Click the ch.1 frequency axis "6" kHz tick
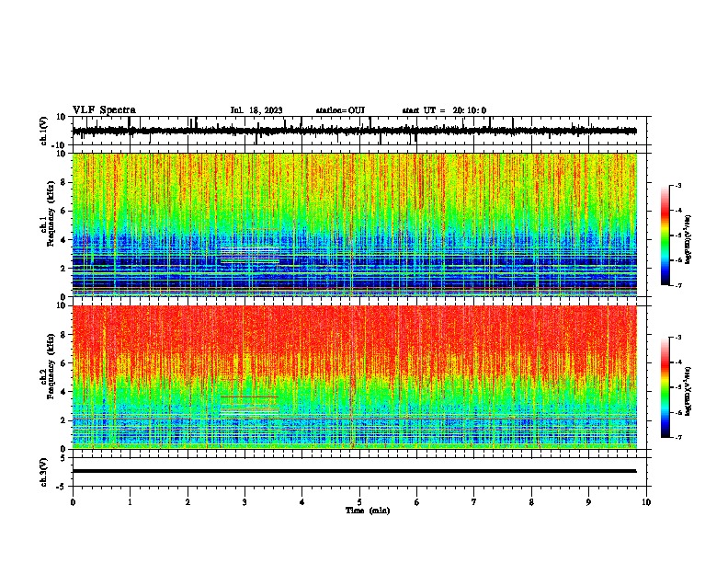The height and width of the screenshot is (563, 728). 63,212
